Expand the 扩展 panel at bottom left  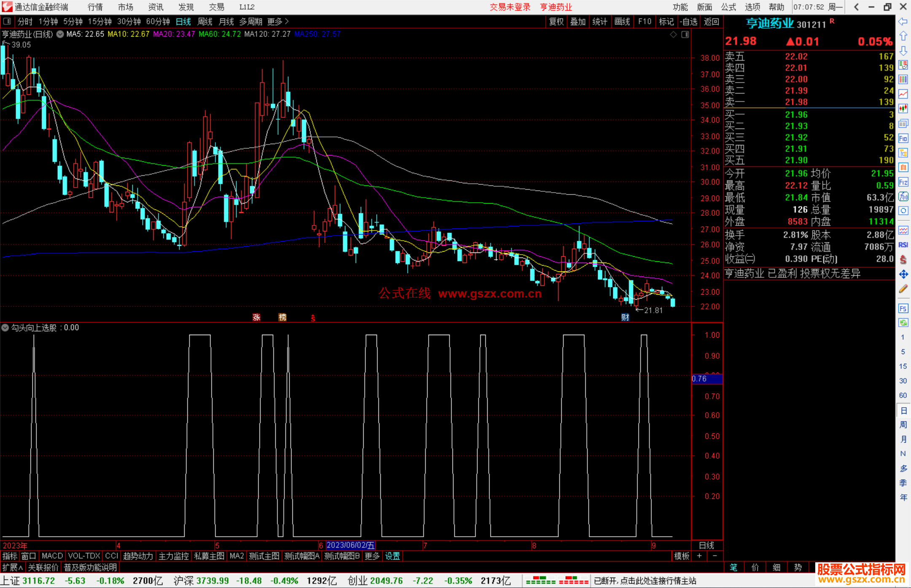(x=13, y=567)
